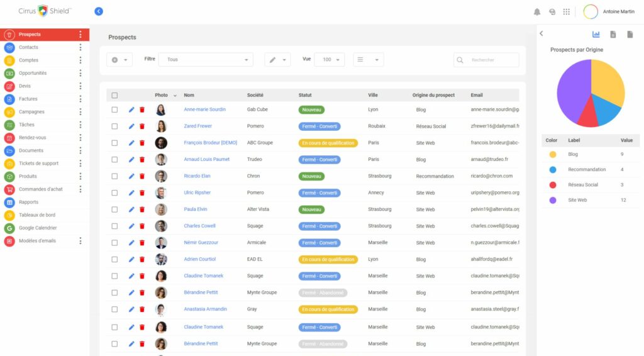Focus the Rechercher search field
This screenshot has height=356, width=644.
pyautogui.click(x=486, y=60)
